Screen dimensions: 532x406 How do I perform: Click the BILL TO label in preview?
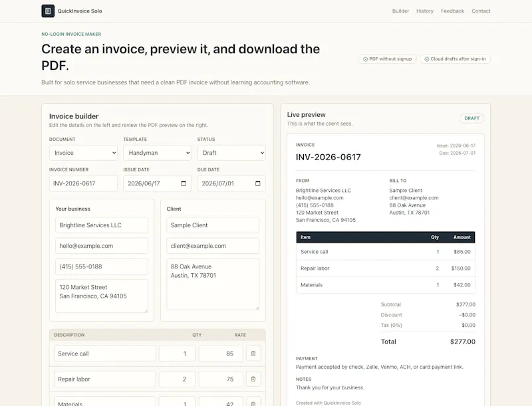(398, 181)
